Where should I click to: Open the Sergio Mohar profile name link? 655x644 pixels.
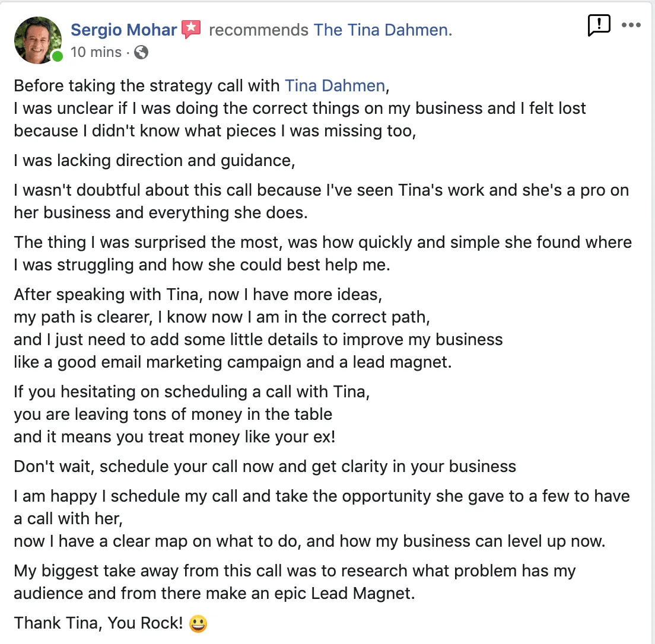click(123, 30)
